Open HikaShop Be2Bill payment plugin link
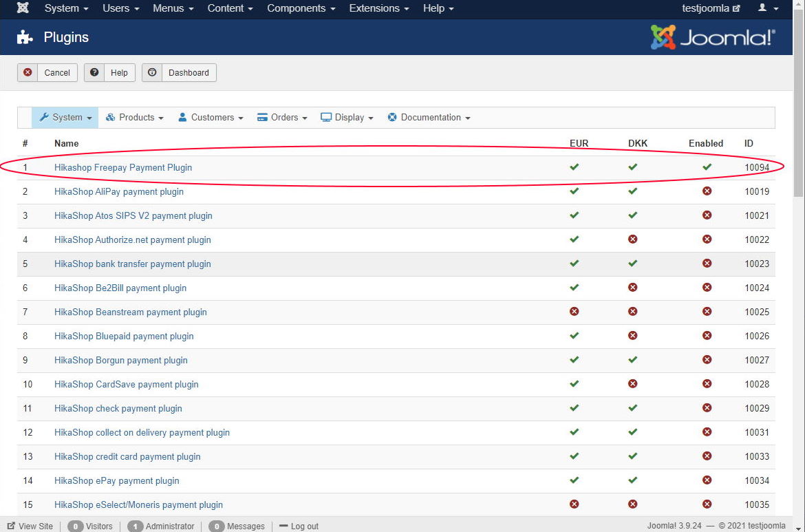Image resolution: width=805 pixels, height=532 pixels. pos(120,288)
